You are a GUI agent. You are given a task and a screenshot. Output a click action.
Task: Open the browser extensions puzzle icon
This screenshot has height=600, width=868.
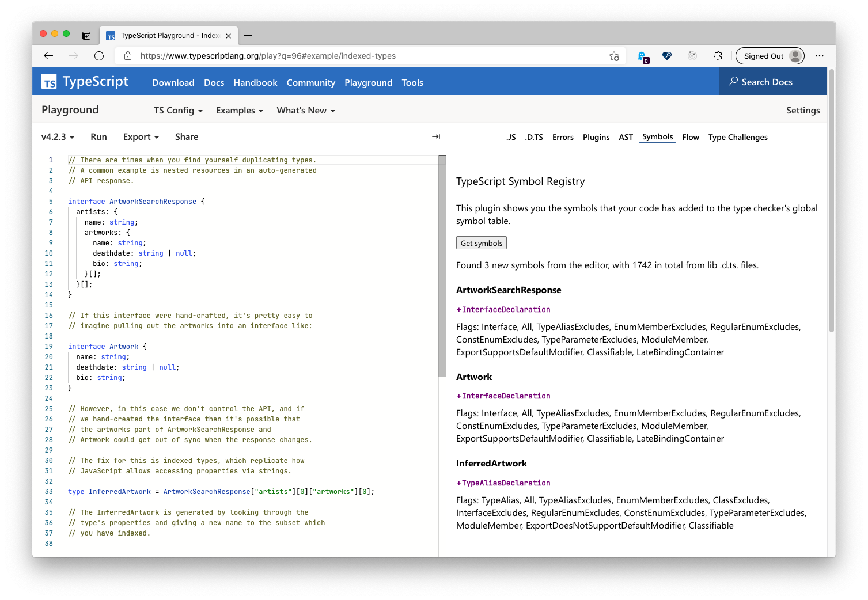718,56
